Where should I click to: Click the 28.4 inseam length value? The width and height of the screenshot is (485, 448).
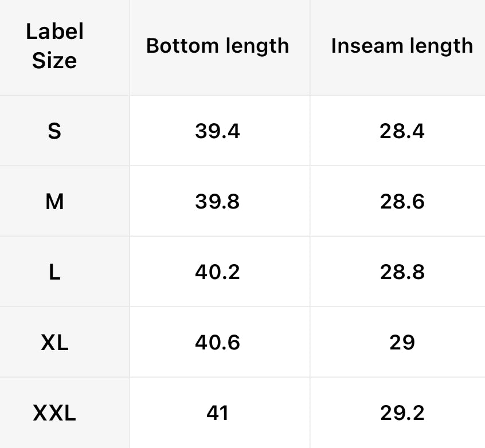402,131
